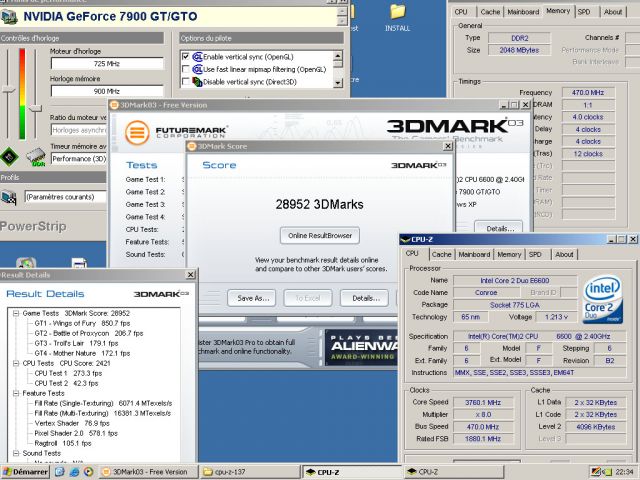
Task: Select Fill Rate (Multi-Texturing) result row
Action: 103,413
